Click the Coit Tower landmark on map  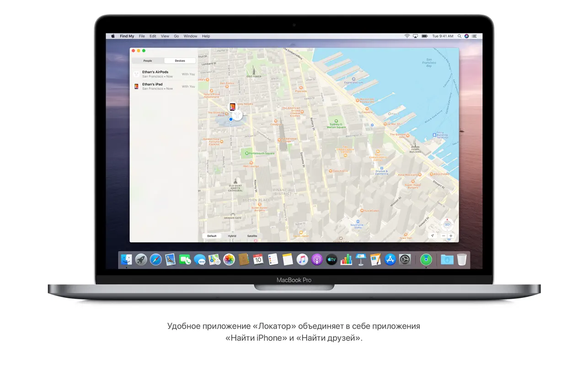point(254,72)
